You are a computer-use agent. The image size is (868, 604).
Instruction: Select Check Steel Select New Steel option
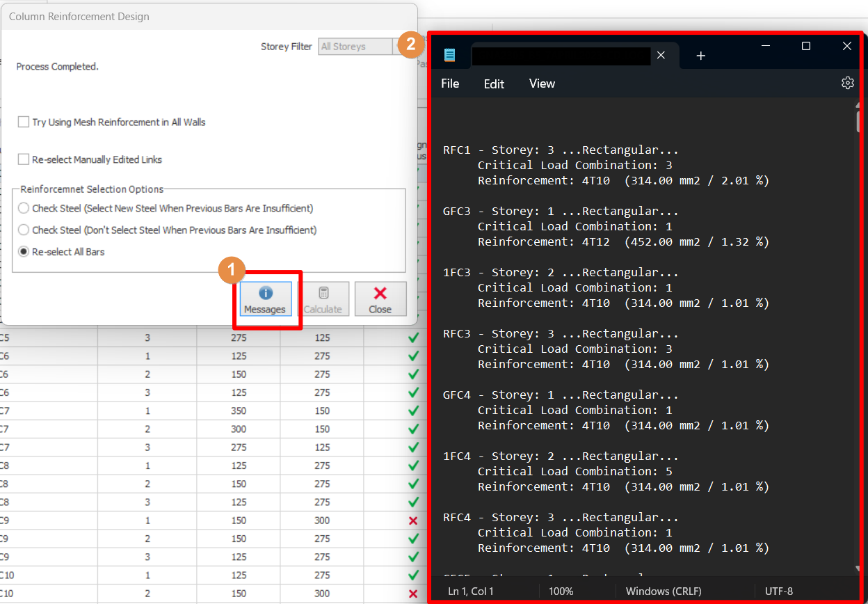click(24, 209)
